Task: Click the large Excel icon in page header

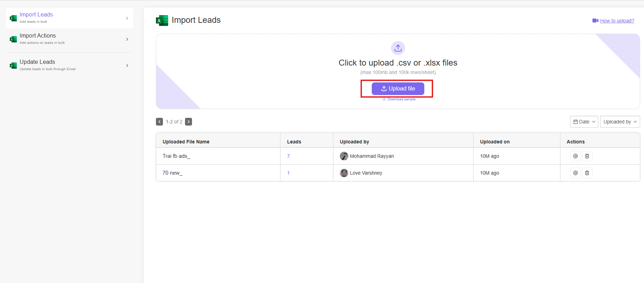Action: (162, 20)
